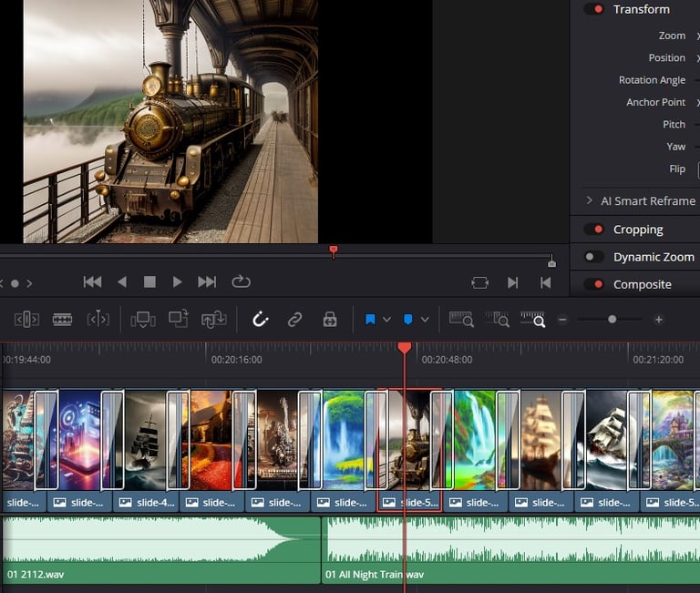The image size is (700, 593).
Task: Open the blue flag color dropdown
Action: pos(387,320)
